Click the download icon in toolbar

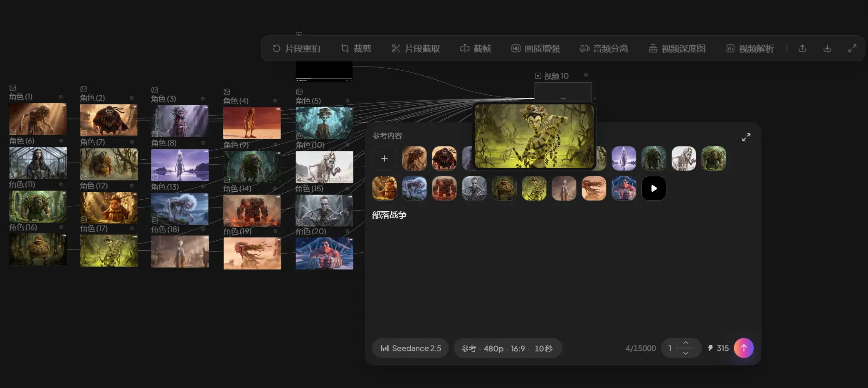tap(827, 49)
